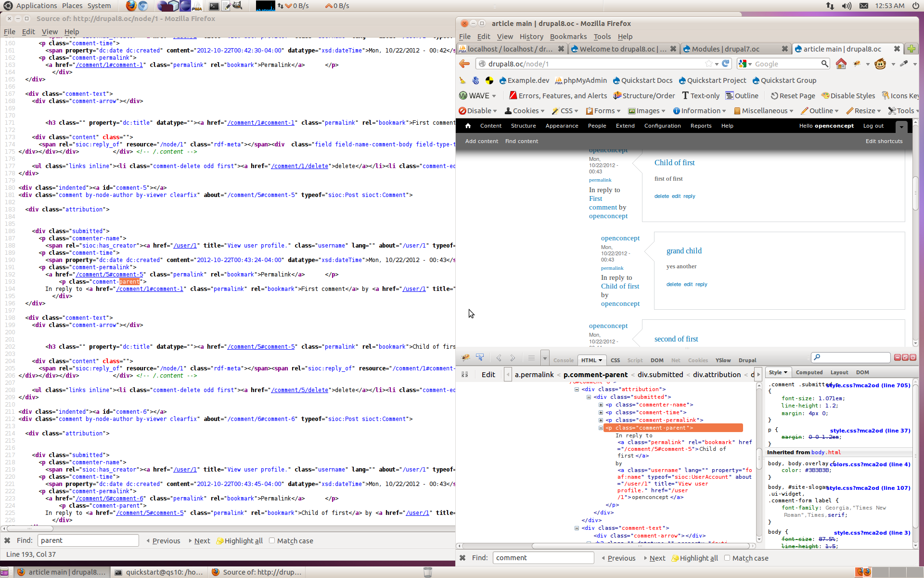The image size is (924, 578).
Task: Click the Firebug bug logo icon
Action: pos(465,357)
